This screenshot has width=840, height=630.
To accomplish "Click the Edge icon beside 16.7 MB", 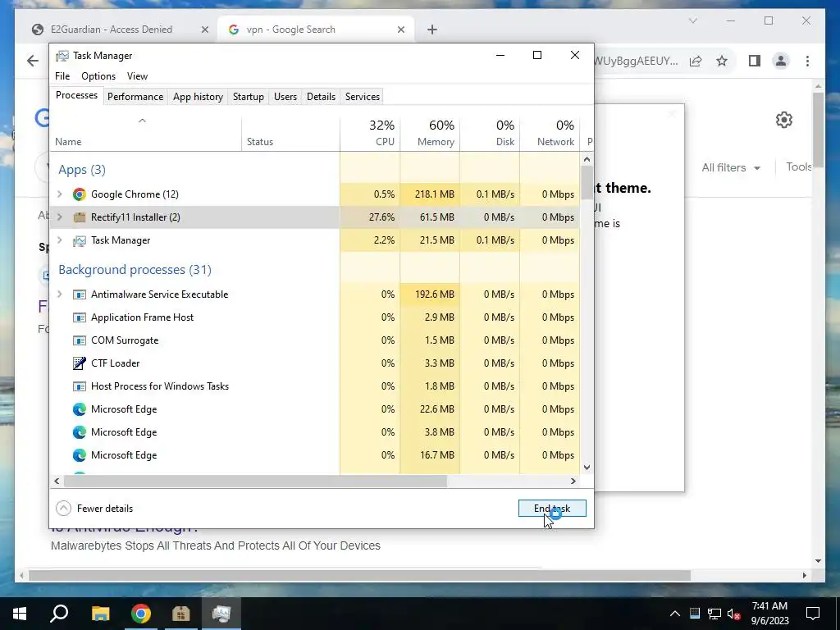I will coord(80,455).
